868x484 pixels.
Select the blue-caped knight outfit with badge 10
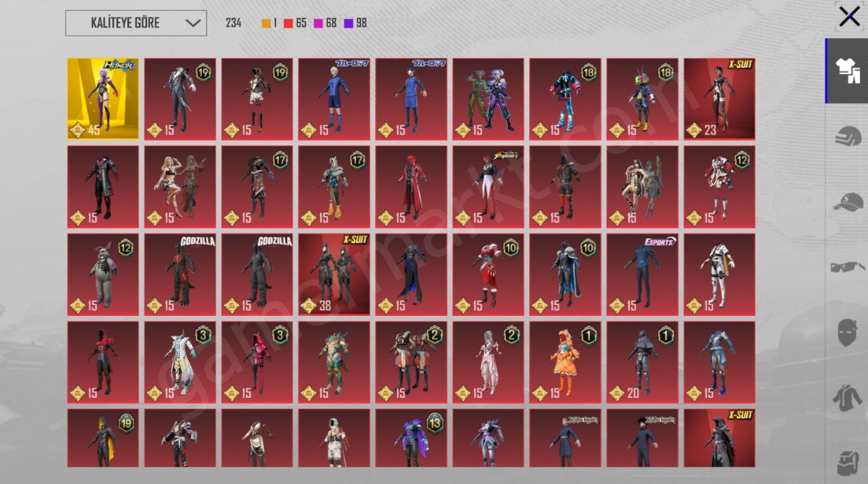point(565,274)
